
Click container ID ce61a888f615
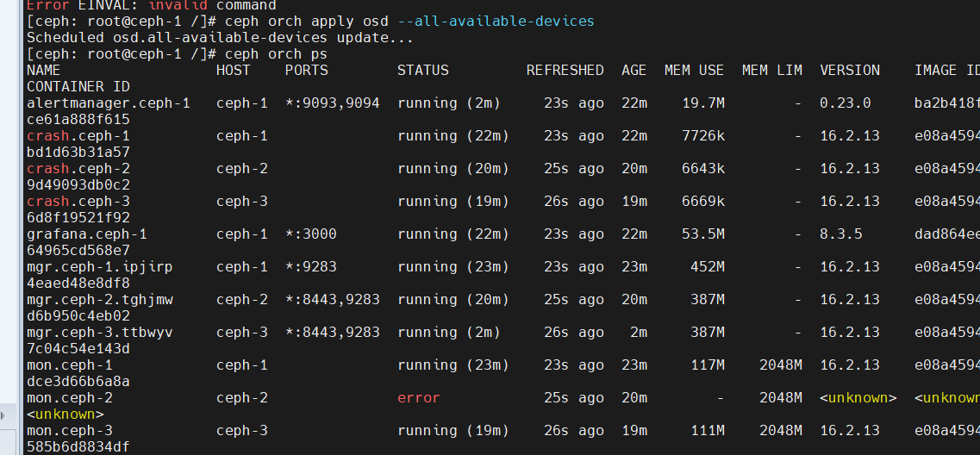coord(78,119)
